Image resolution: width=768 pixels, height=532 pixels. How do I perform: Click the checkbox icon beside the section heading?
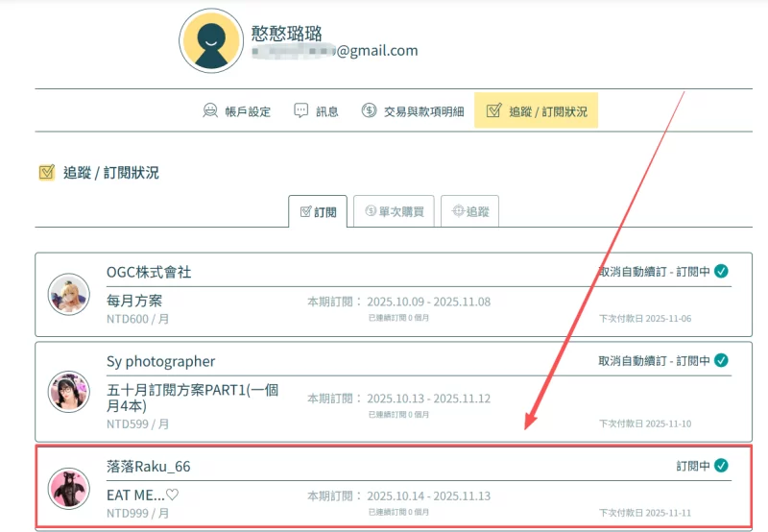46,173
